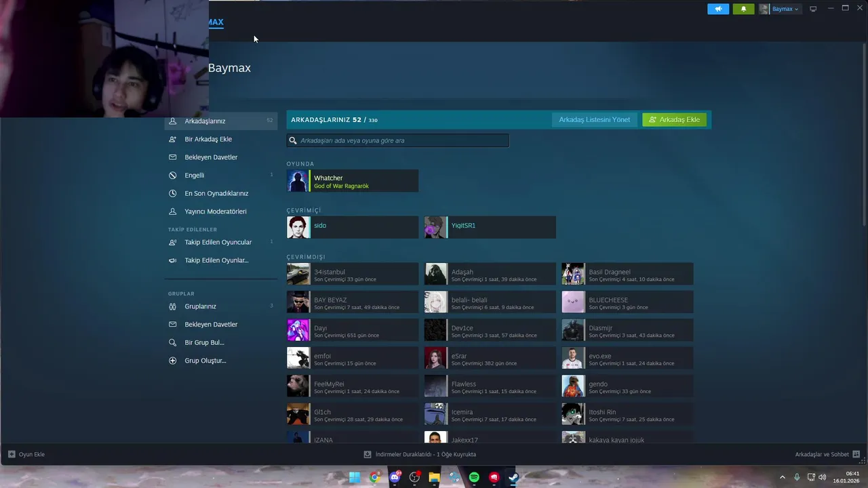Open the green bell notifications button
This screenshot has height=488, width=868.
coord(743,9)
